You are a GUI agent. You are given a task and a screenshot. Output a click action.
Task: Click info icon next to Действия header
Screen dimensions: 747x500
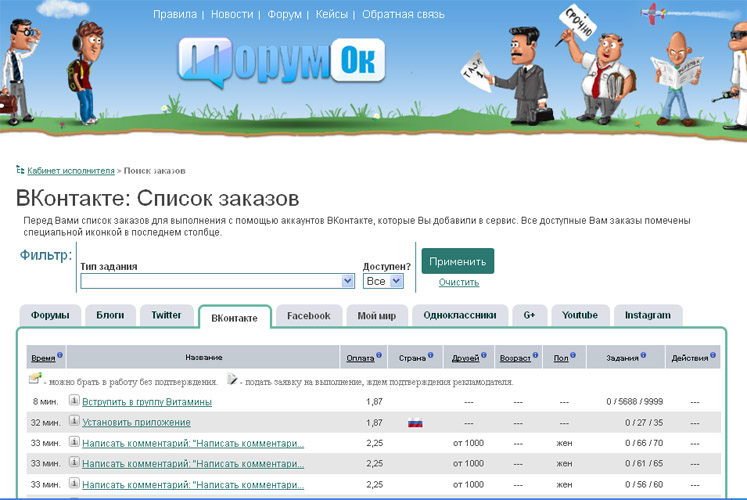tap(713, 355)
